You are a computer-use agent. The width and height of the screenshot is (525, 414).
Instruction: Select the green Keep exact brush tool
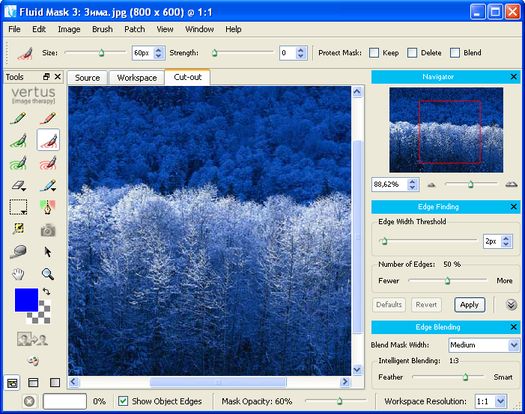tap(18, 118)
